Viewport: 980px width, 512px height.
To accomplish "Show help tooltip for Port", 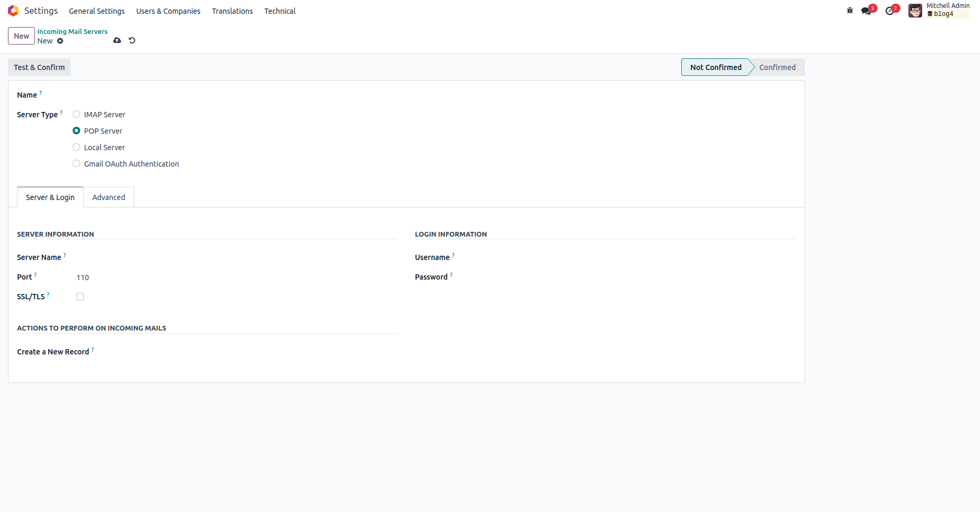I will [x=36, y=275].
